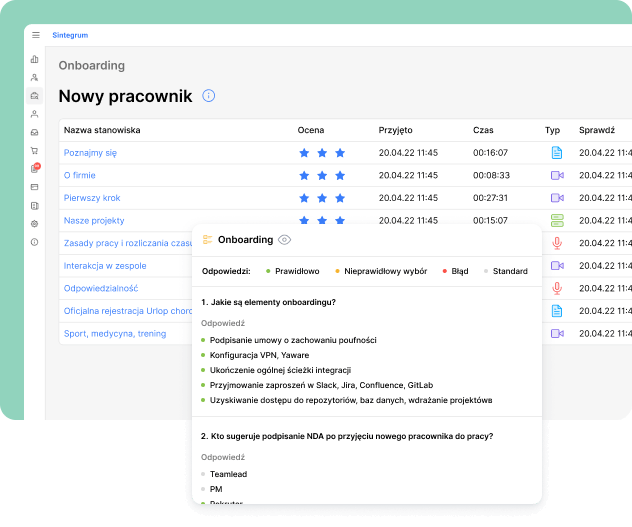632x527 pixels.
Task: Select the Teamlead answer option
Action: pos(229,473)
